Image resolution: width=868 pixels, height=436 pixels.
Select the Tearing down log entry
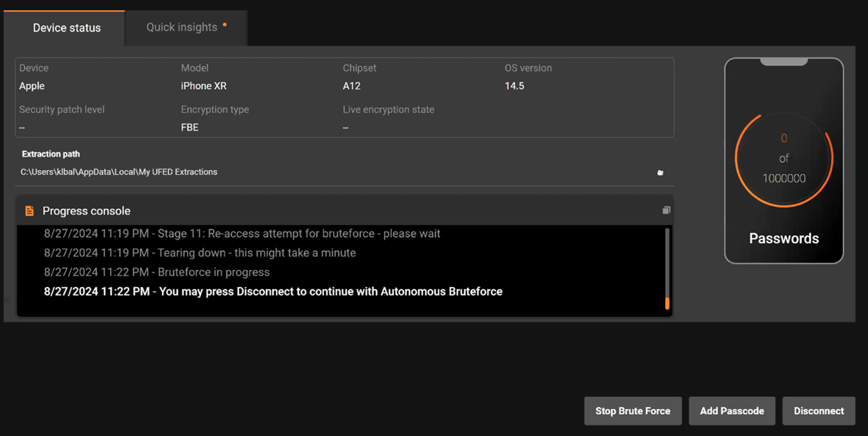coord(199,253)
